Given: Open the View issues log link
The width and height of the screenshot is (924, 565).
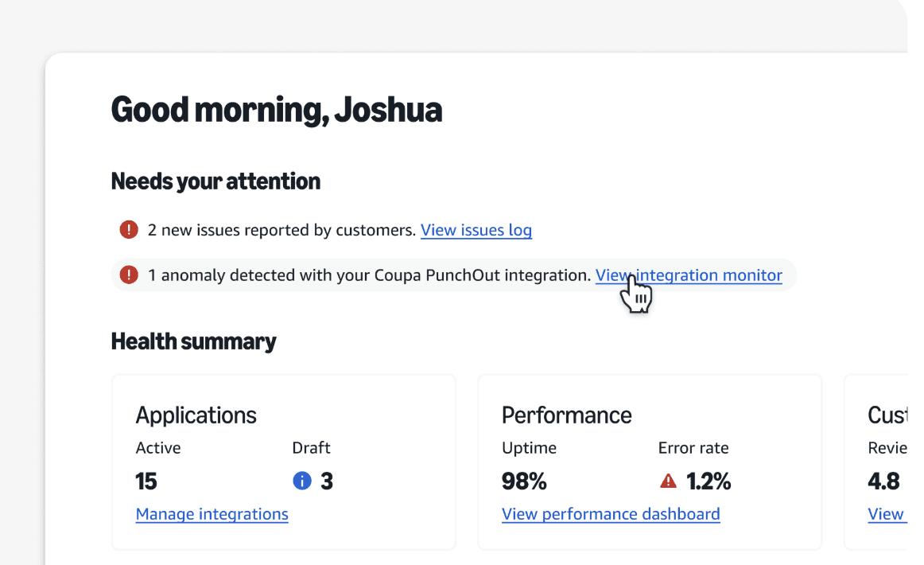Looking at the screenshot, I should [476, 230].
